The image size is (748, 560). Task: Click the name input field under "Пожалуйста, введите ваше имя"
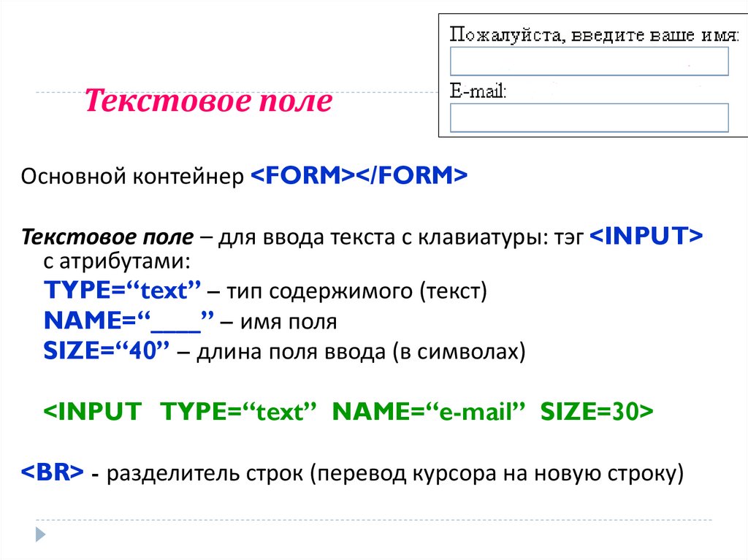pyautogui.click(x=589, y=61)
